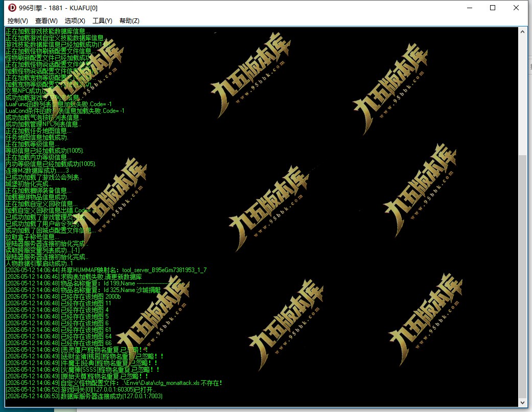Click log line '已成功加载了游戏公会列表..'

(44, 177)
